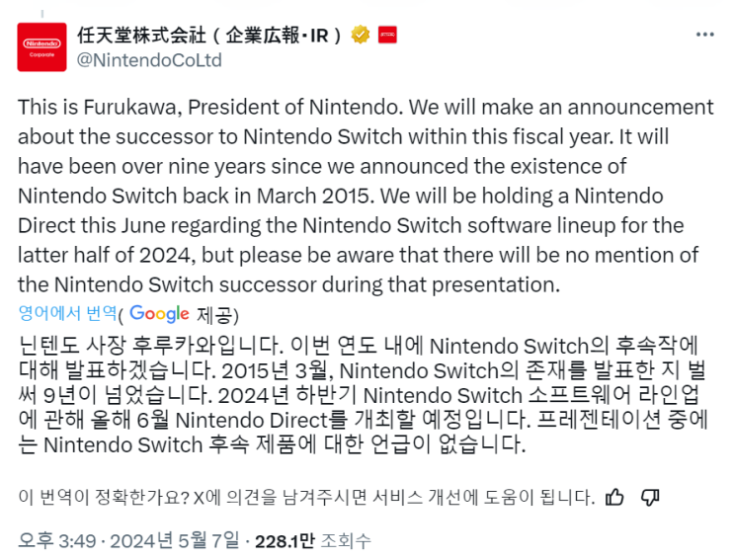Screen dimensions: 734x560
Task: Click the thumbs up translation feedback icon
Action: tap(614, 496)
